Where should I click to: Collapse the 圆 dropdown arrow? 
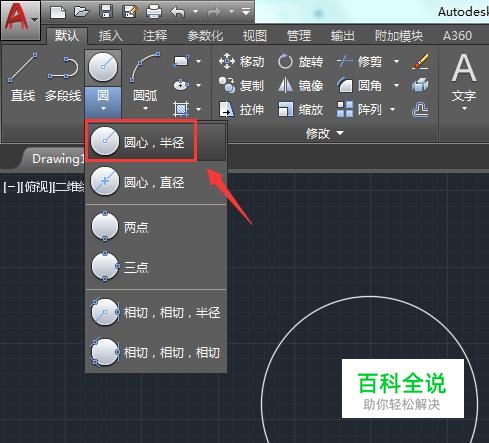click(x=103, y=109)
